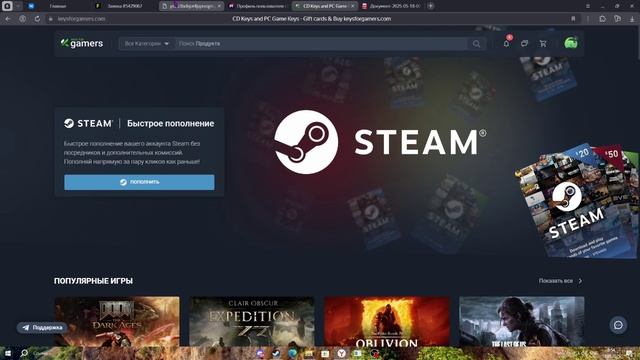Open a new browser tab
The image size is (640, 360).
pos(431,6)
